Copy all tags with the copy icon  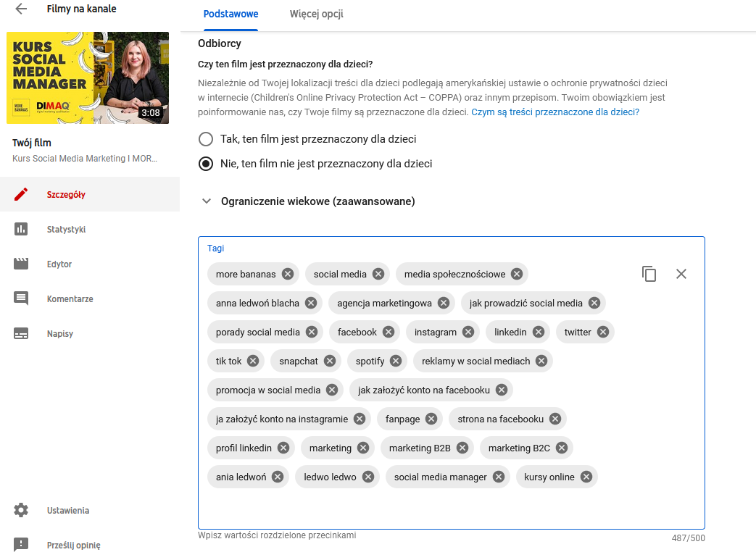point(649,274)
